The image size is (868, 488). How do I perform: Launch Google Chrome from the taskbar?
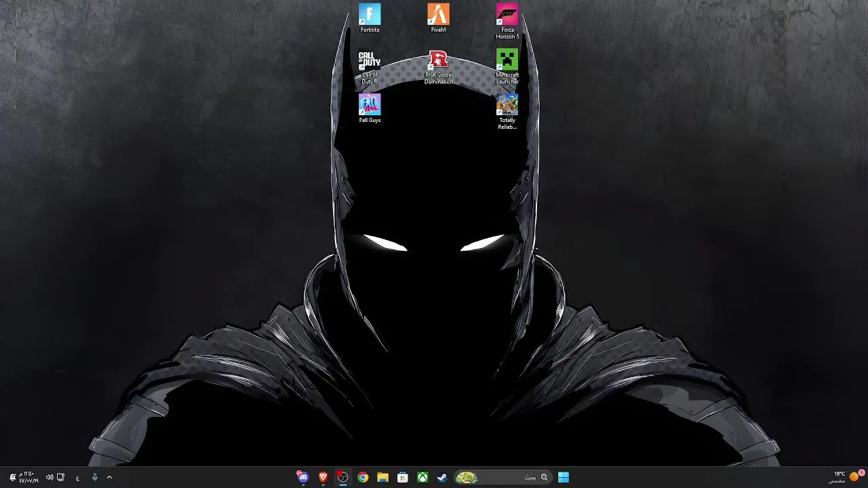click(363, 477)
